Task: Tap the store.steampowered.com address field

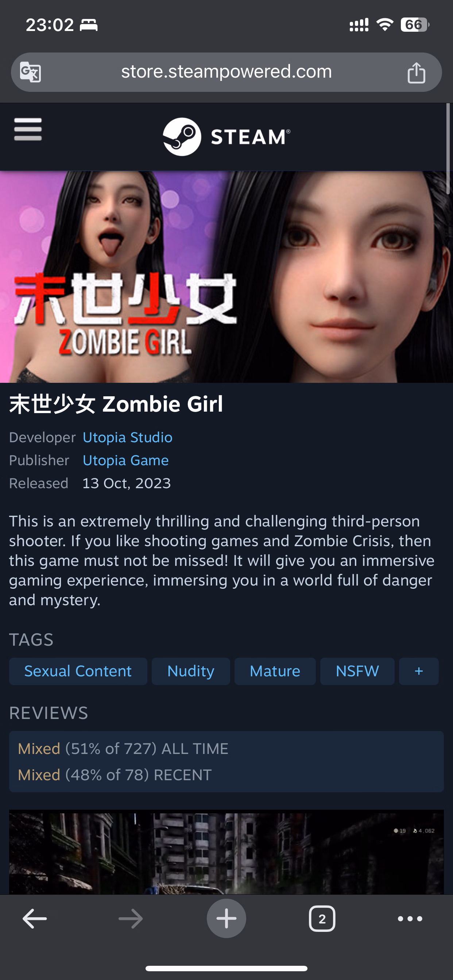Action: (226, 72)
